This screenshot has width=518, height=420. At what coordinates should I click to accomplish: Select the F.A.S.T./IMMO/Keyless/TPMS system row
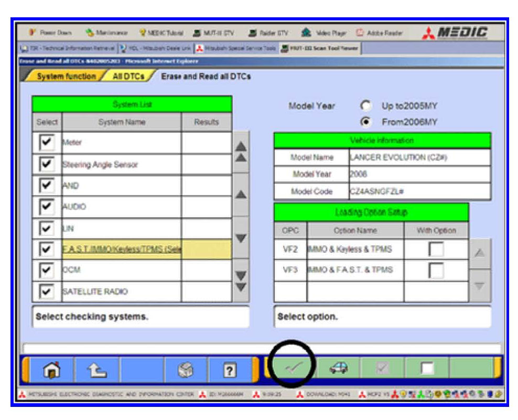point(122,249)
